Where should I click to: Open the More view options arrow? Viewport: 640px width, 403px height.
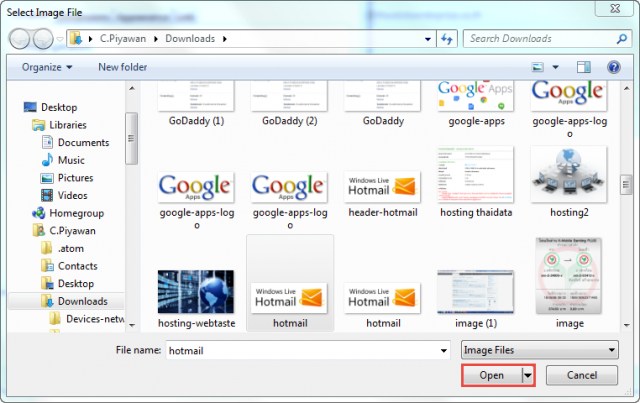point(556,67)
